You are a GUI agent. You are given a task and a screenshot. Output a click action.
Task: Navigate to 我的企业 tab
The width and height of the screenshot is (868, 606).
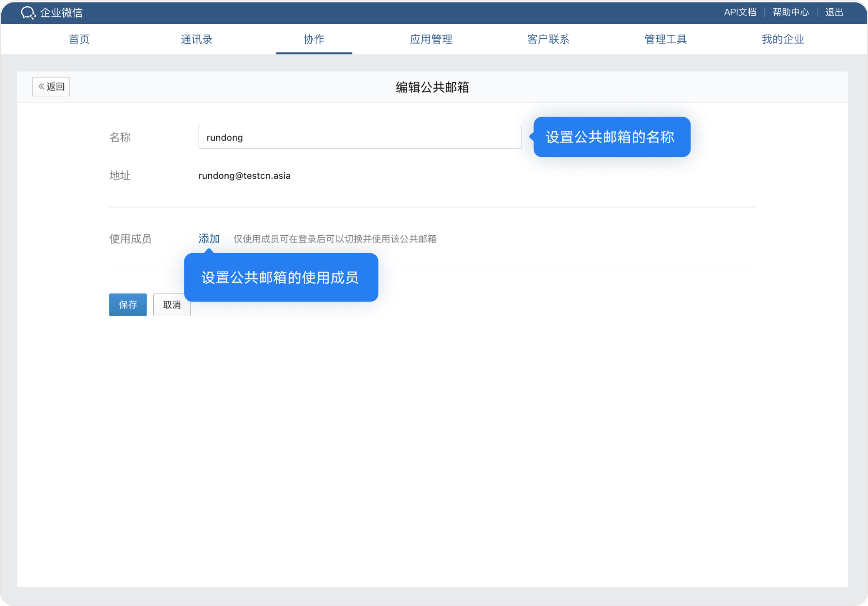[x=783, y=39]
